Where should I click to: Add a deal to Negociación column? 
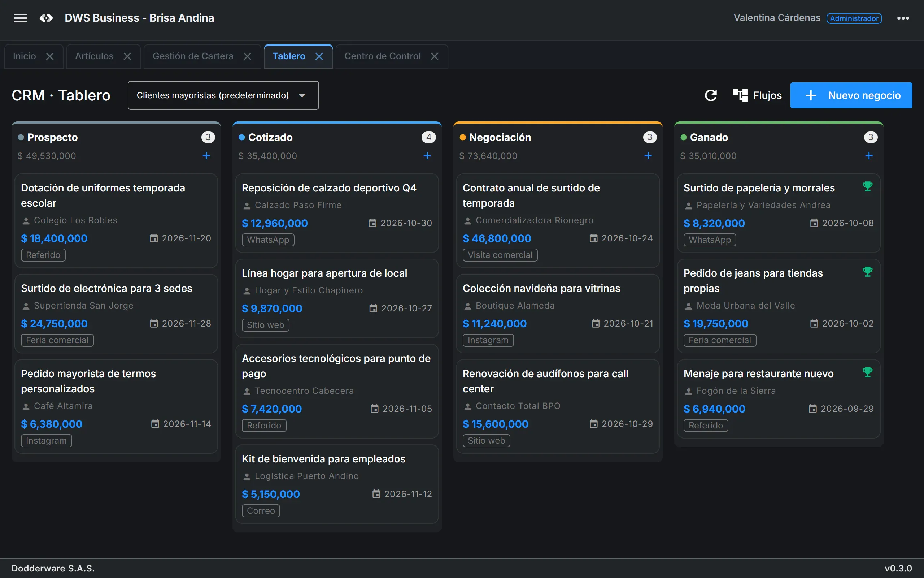(648, 156)
